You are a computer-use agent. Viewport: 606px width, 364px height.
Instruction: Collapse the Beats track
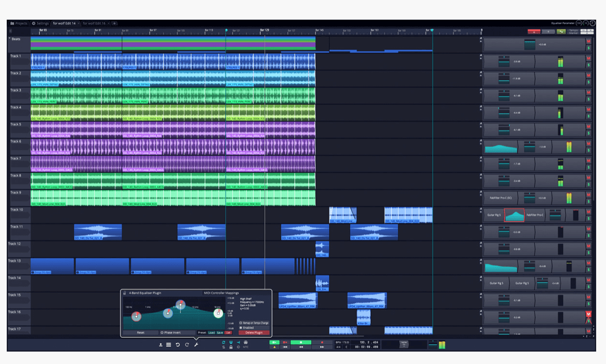(x=9, y=39)
